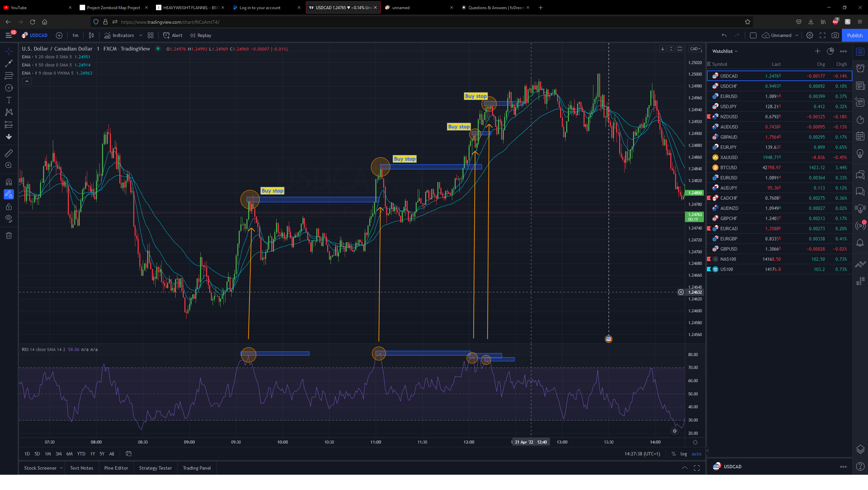Select BTCUSD row in the watchlist
868x490 pixels.
pos(779,168)
